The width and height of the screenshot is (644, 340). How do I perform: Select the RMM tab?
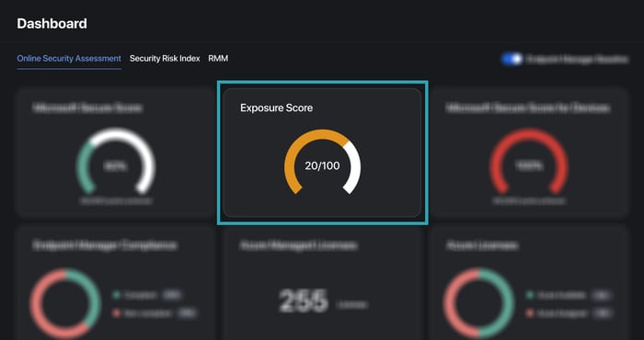[x=218, y=59]
